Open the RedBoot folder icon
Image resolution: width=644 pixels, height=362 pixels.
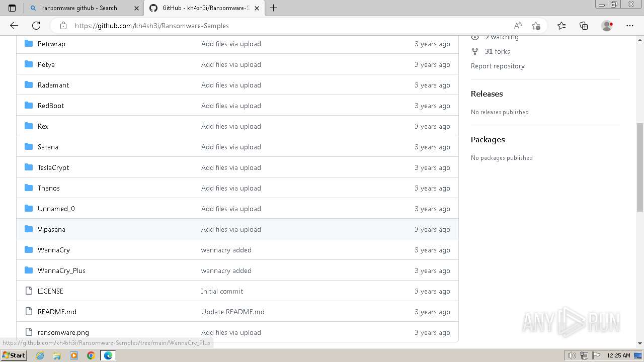[x=29, y=106]
